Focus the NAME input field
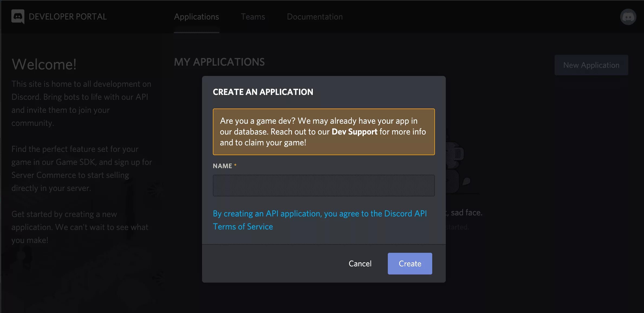The width and height of the screenshot is (644, 313). (324, 186)
